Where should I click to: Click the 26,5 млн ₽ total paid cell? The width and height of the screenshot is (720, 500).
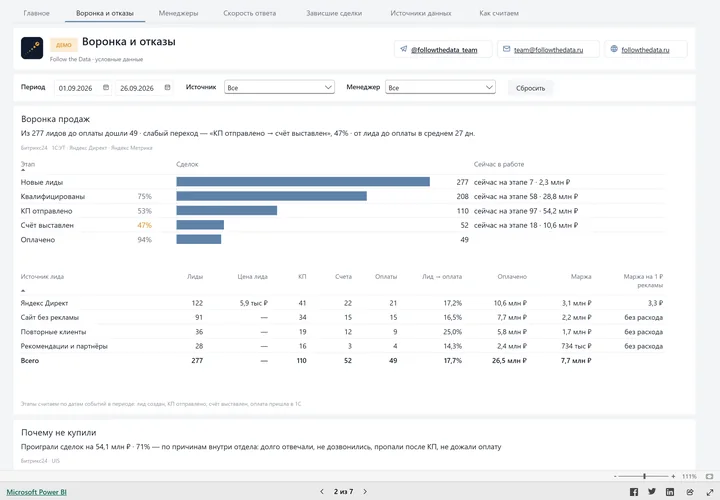509,360
